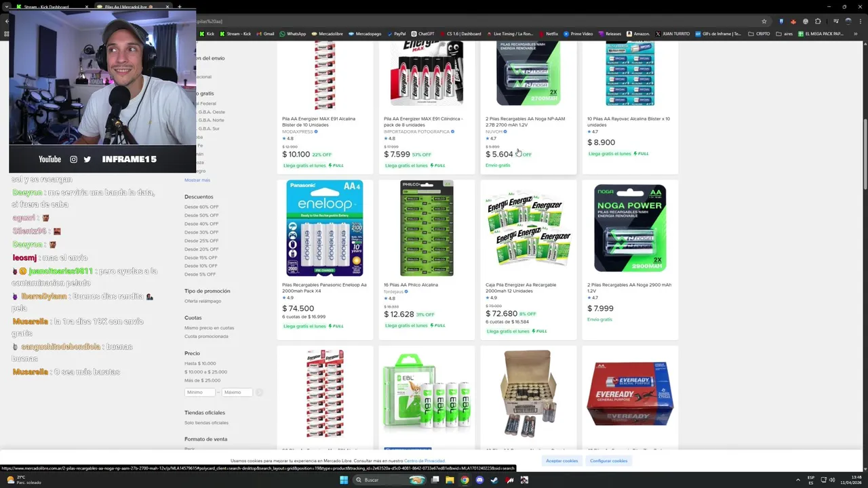Open the Netflix bookmark

(x=548, y=34)
